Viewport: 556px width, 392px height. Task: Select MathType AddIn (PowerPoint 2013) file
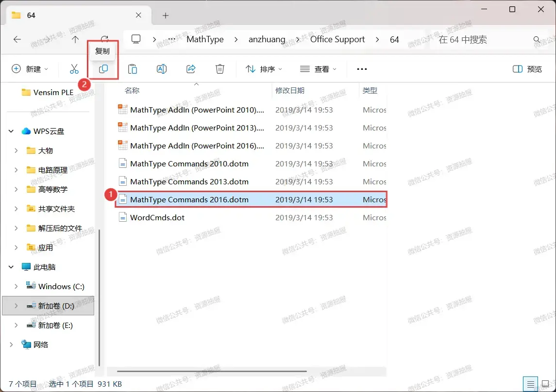point(252,128)
